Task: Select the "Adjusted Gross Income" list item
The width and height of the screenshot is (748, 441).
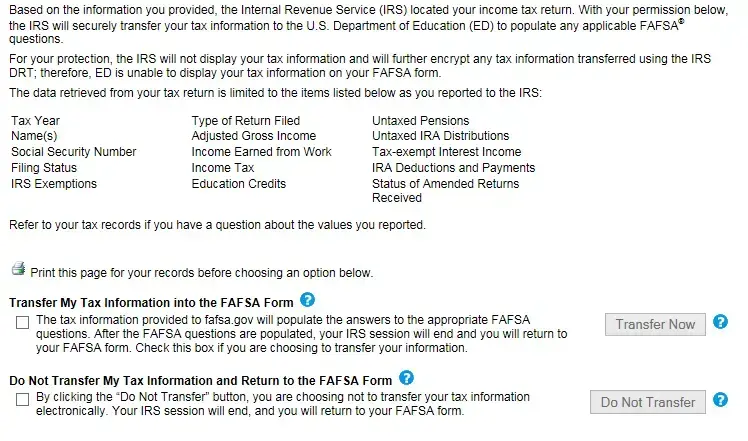Action: coord(253,136)
